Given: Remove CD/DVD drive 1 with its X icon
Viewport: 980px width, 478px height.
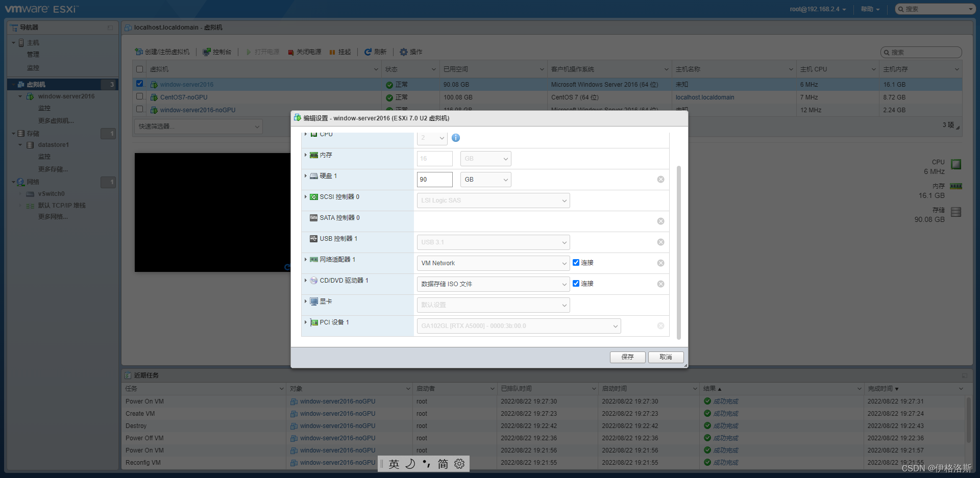Looking at the screenshot, I should click(x=660, y=284).
